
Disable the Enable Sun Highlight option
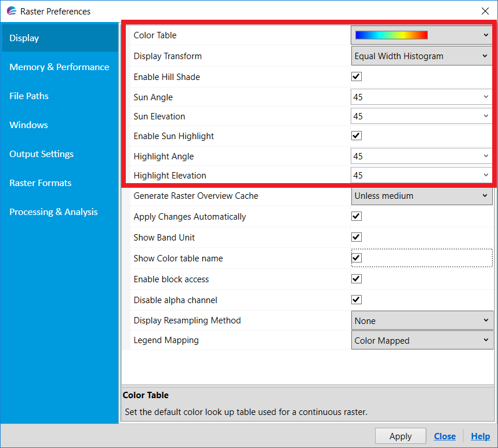click(356, 136)
